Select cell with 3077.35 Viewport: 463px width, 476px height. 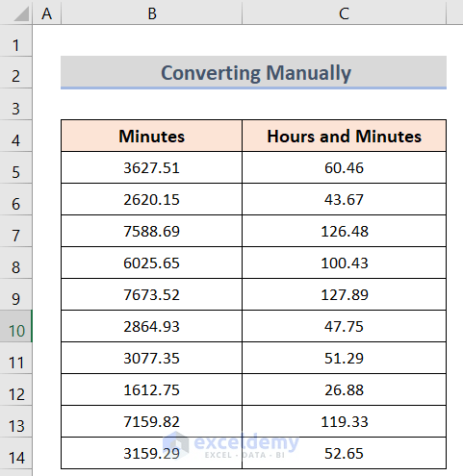[151, 358]
